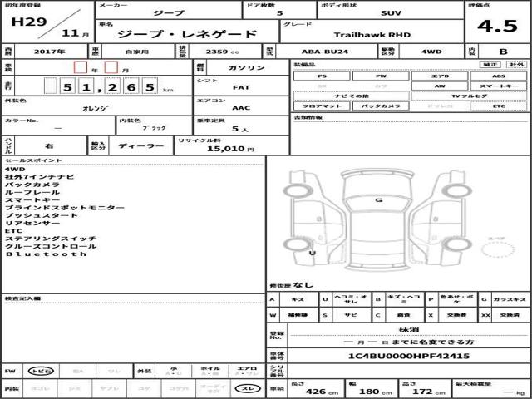Click the import type ディーラー

pyautogui.click(x=140, y=146)
